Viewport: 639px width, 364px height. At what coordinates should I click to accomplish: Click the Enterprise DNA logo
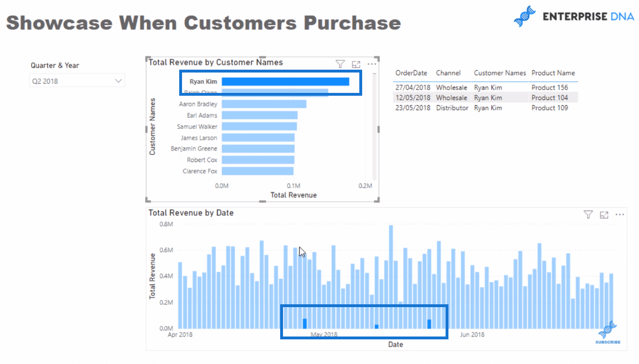click(574, 17)
